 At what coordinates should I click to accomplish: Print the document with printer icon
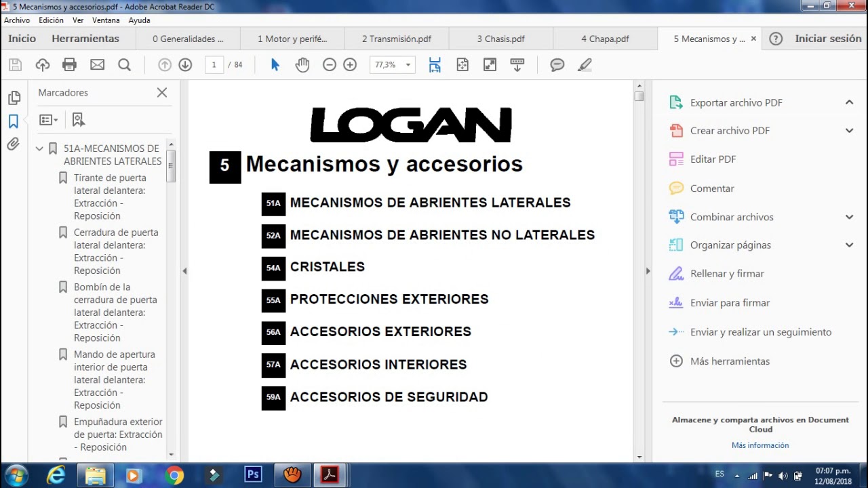tap(69, 65)
